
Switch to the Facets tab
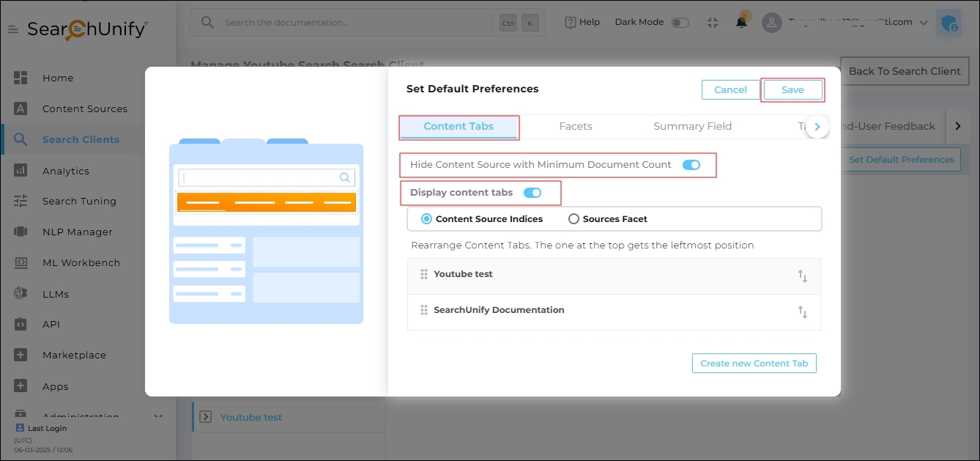coord(576,126)
